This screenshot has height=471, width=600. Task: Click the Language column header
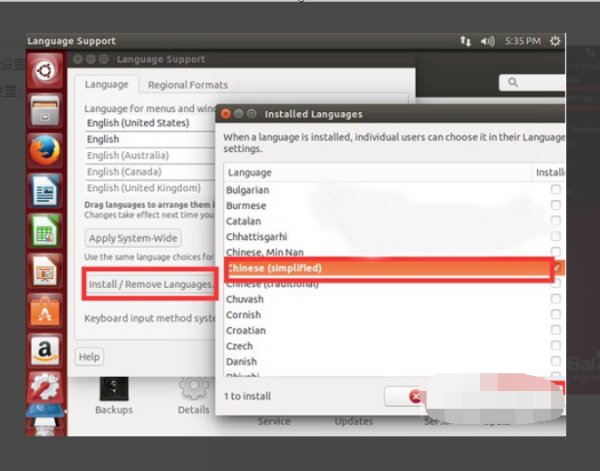click(x=377, y=173)
